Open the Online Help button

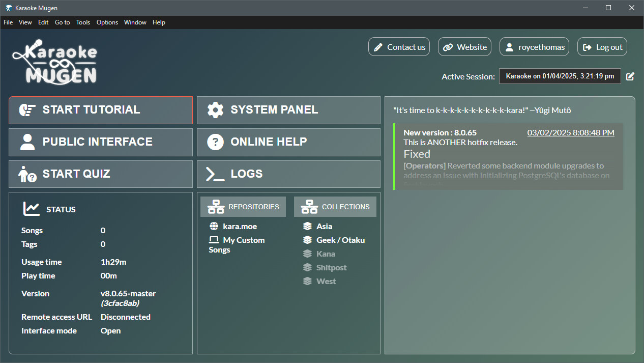pos(288,142)
